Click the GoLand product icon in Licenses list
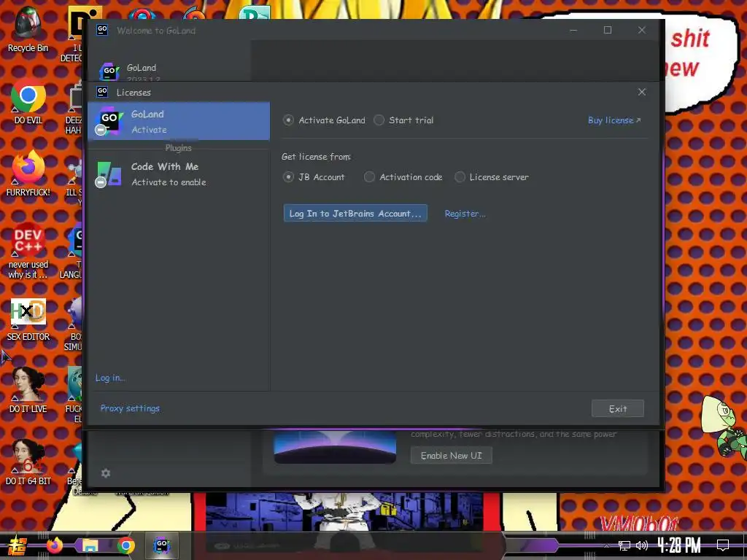Screen dimensions: 747x560 pos(109,121)
